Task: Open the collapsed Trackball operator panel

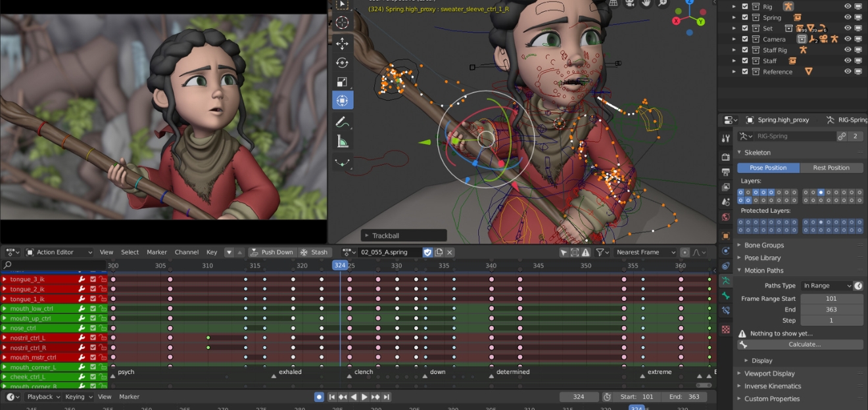Action: (404, 235)
